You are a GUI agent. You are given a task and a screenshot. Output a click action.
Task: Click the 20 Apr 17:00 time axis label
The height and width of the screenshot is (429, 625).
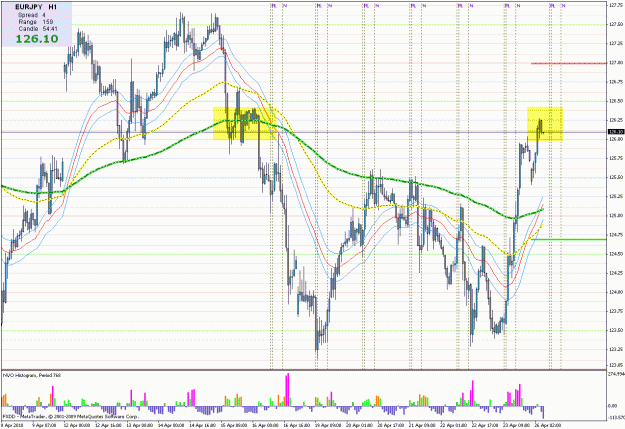coord(390,425)
